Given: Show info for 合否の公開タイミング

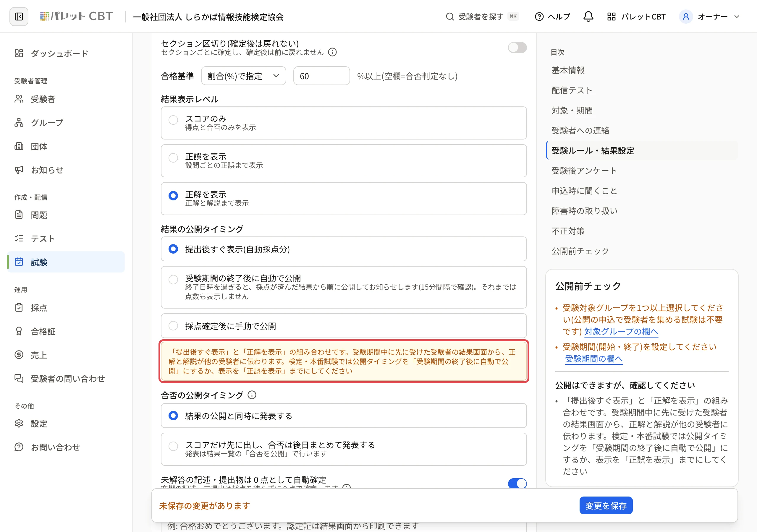Looking at the screenshot, I should pos(252,395).
